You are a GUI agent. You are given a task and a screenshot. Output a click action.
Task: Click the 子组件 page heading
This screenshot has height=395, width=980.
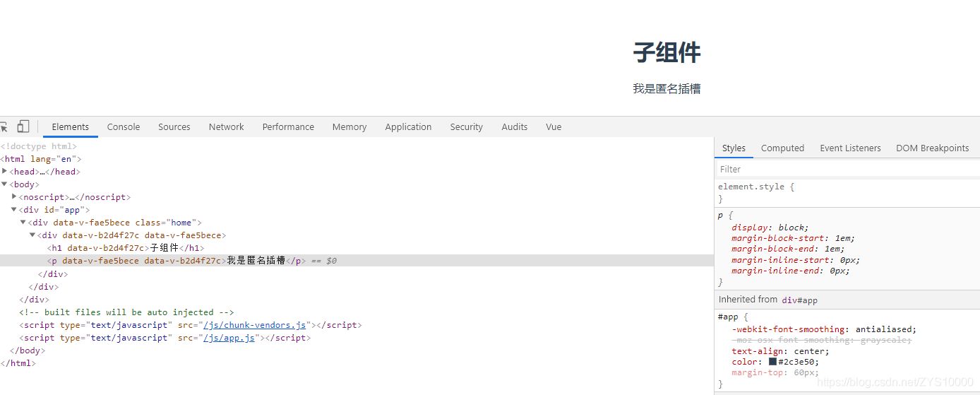(x=667, y=52)
